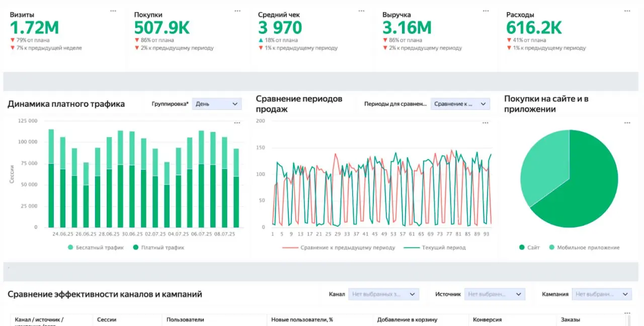Viewport: 644px width, 326px height.
Task: Toggle the Текущий период legend series
Action: [435, 247]
